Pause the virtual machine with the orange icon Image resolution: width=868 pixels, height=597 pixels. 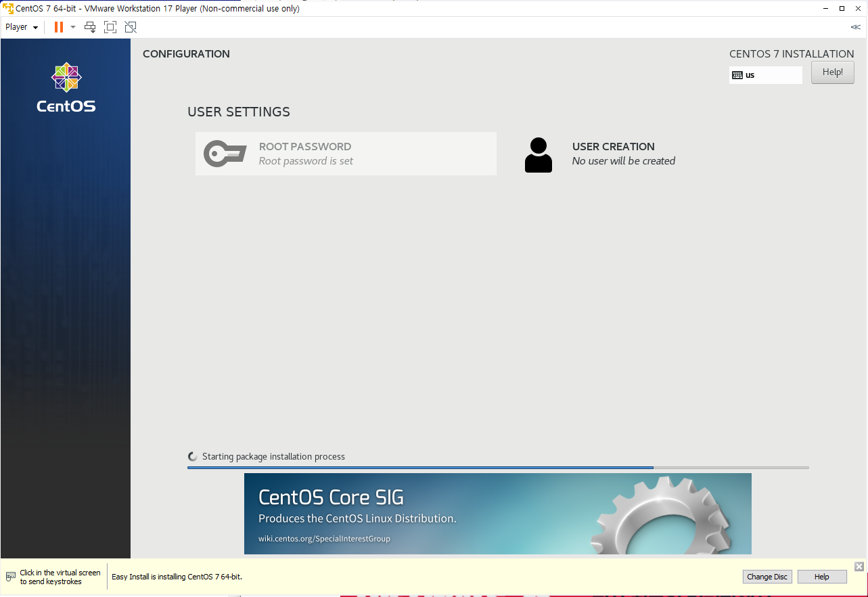point(59,27)
